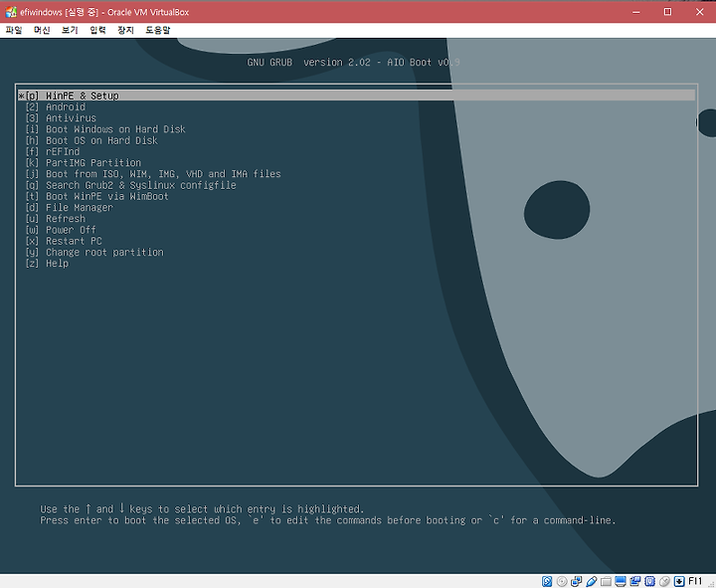
Task: Select the Android boot entry
Action: pyautogui.click(x=356, y=106)
